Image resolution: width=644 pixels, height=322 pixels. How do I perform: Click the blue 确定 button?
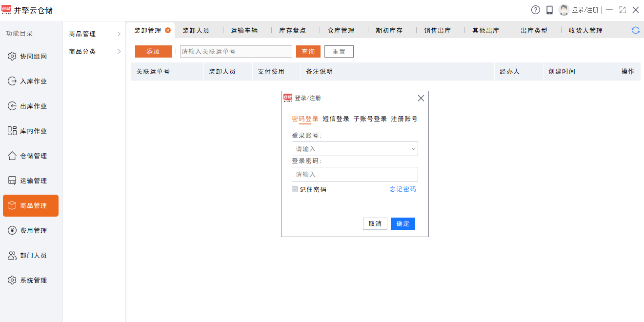402,223
